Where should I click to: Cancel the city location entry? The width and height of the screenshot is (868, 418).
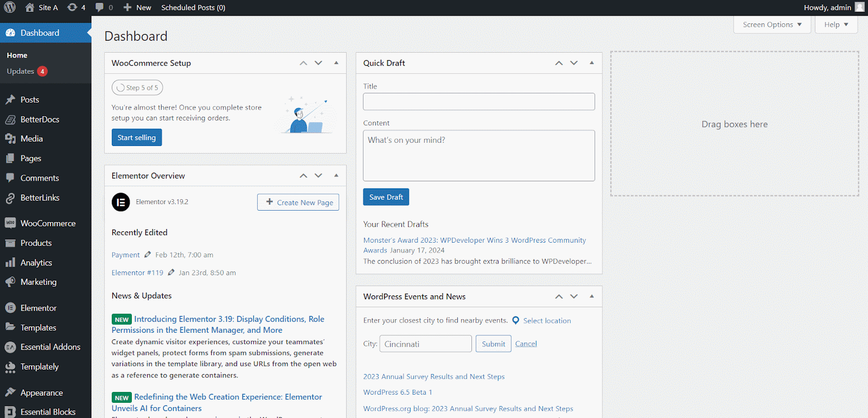coord(526,344)
